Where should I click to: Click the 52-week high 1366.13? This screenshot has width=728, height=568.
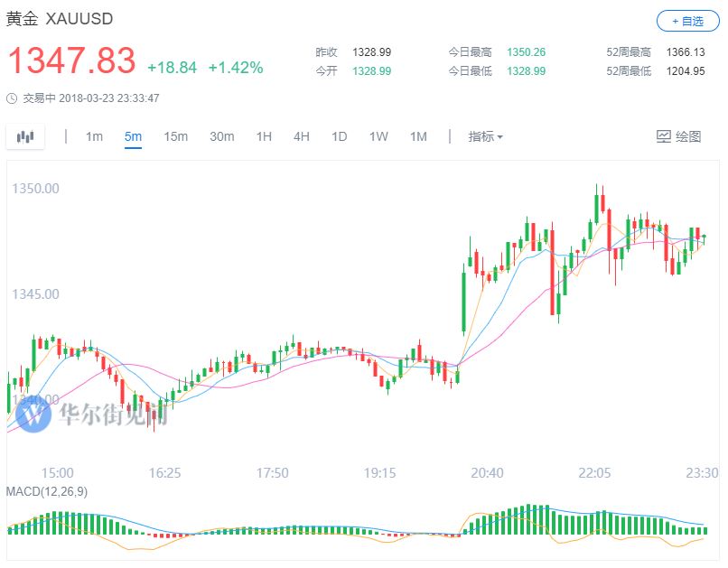(686, 52)
